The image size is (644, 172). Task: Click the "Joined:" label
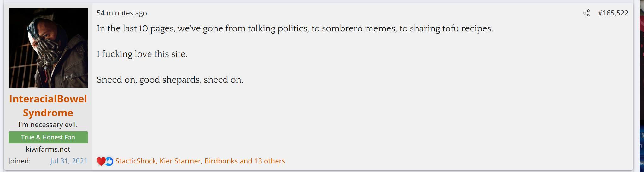point(20,161)
